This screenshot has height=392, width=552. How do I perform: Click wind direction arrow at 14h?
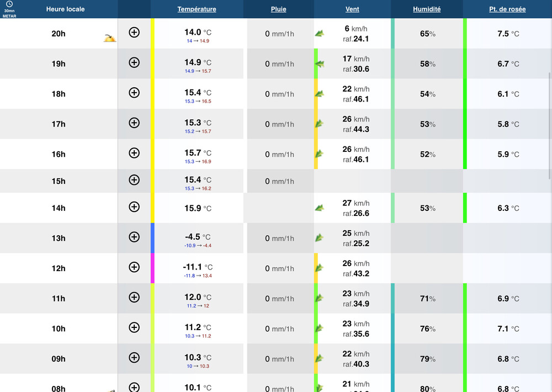[319, 208]
